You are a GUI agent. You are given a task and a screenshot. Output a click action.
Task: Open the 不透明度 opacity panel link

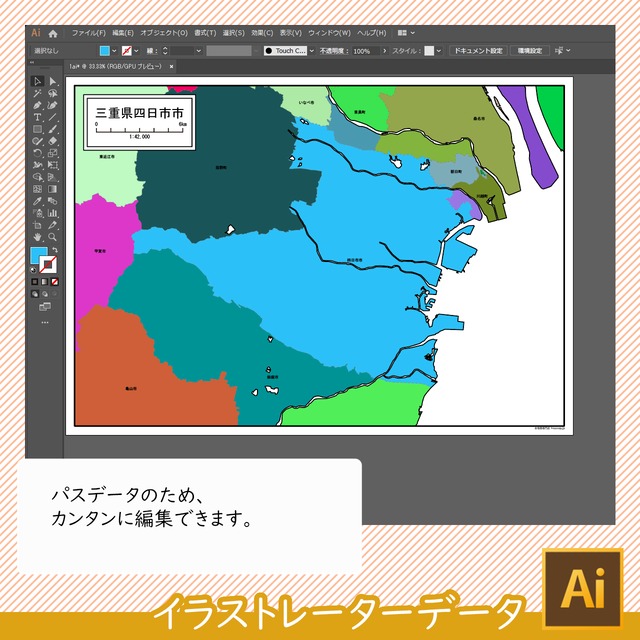point(334,51)
